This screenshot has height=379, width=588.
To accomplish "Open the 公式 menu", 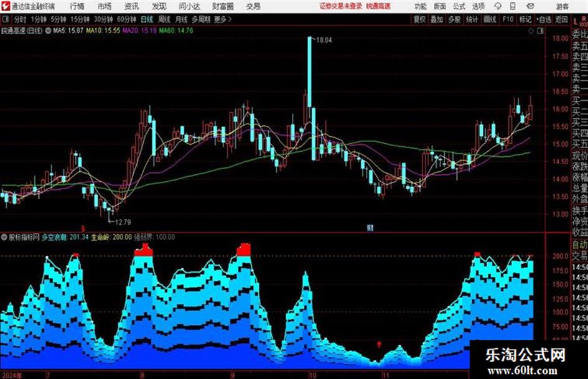I will pyautogui.click(x=459, y=7).
